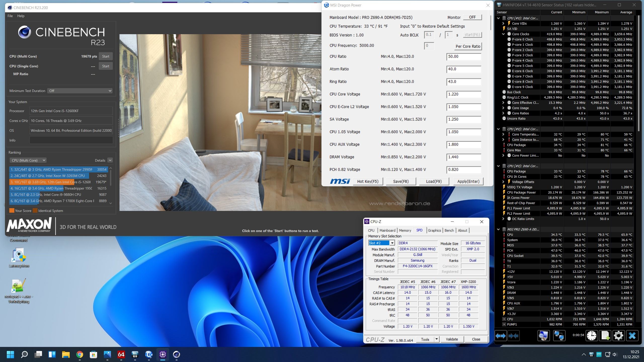Click Validate button in CPU-Z

[x=452, y=339]
